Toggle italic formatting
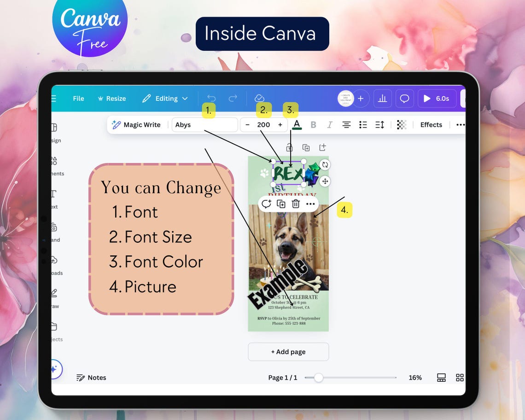This screenshot has width=525, height=420. (330, 125)
